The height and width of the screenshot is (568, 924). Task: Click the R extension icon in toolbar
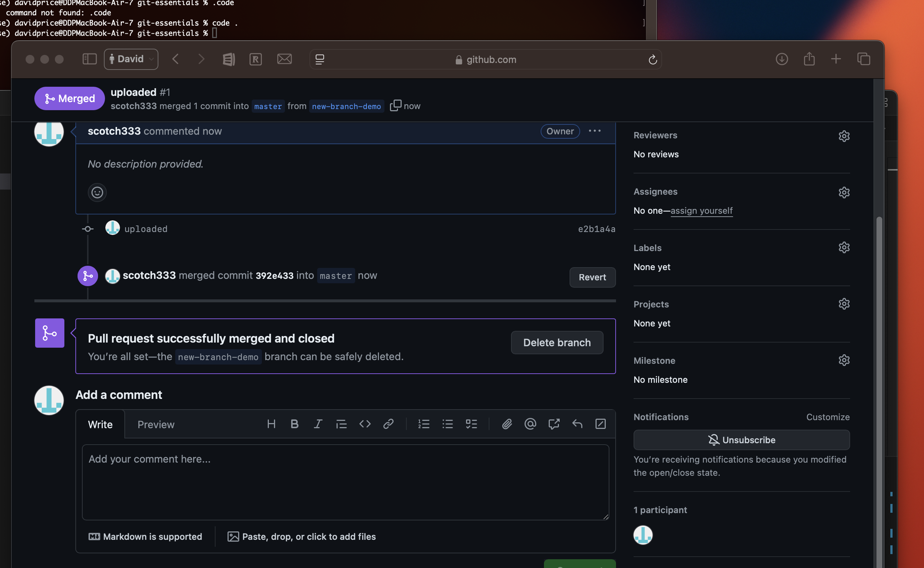(256, 59)
